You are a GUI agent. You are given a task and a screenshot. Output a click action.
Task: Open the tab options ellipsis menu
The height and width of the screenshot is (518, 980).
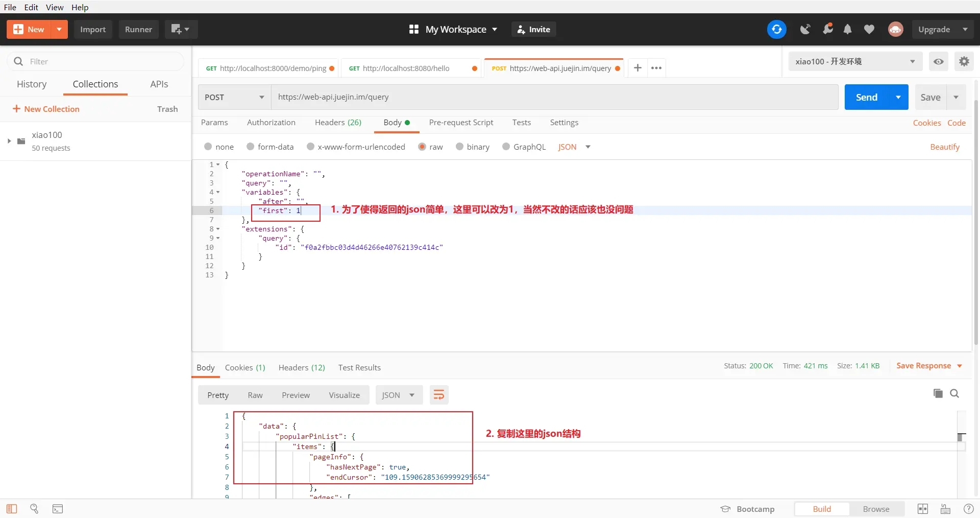(x=656, y=68)
